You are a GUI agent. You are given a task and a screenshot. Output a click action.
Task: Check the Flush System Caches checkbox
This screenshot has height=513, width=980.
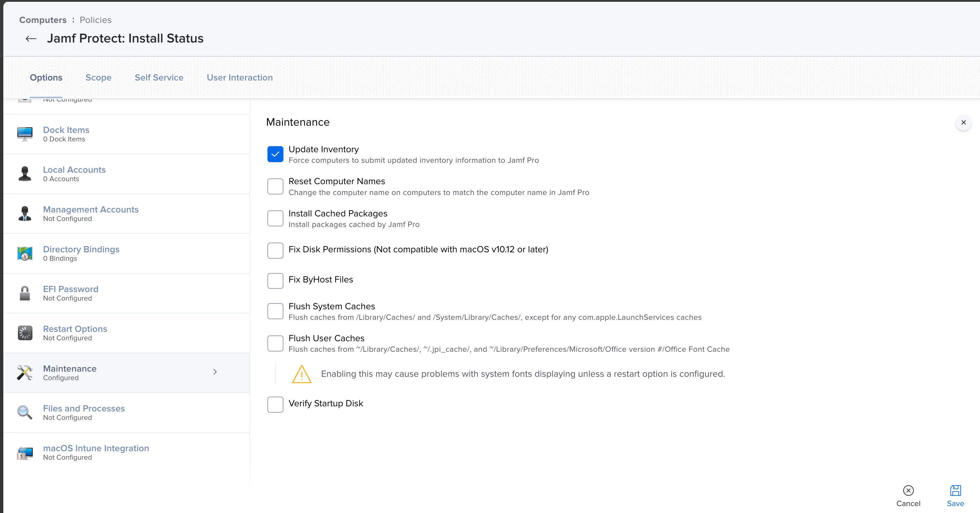[x=276, y=311]
